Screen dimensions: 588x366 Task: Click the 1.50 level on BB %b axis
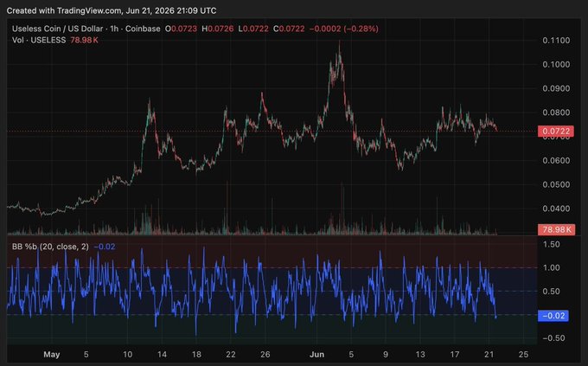(552, 244)
